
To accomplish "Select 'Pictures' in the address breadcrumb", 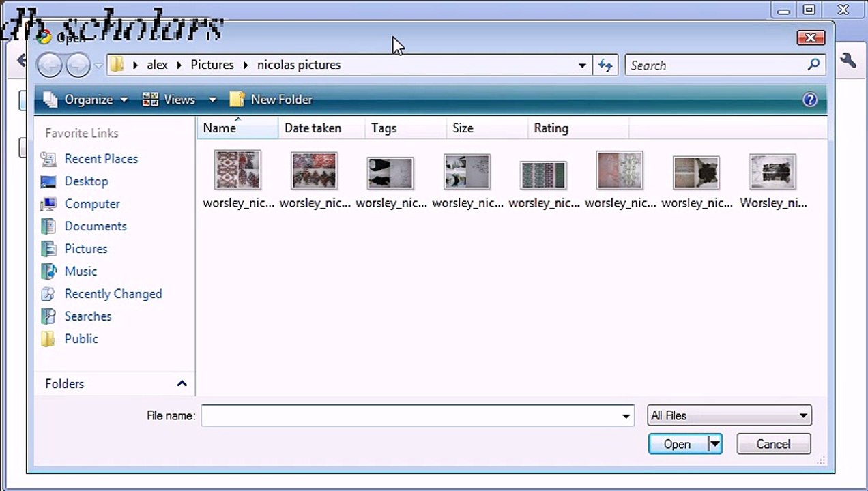I will (x=212, y=65).
